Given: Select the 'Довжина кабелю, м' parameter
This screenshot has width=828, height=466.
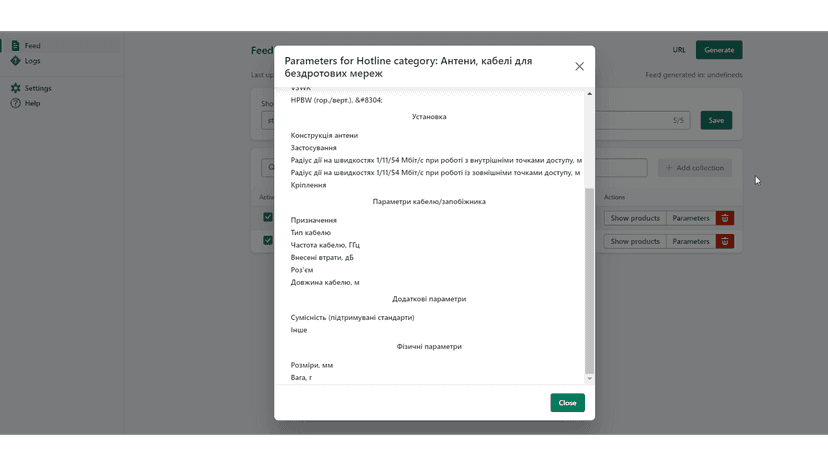Looking at the screenshot, I should 325,282.
